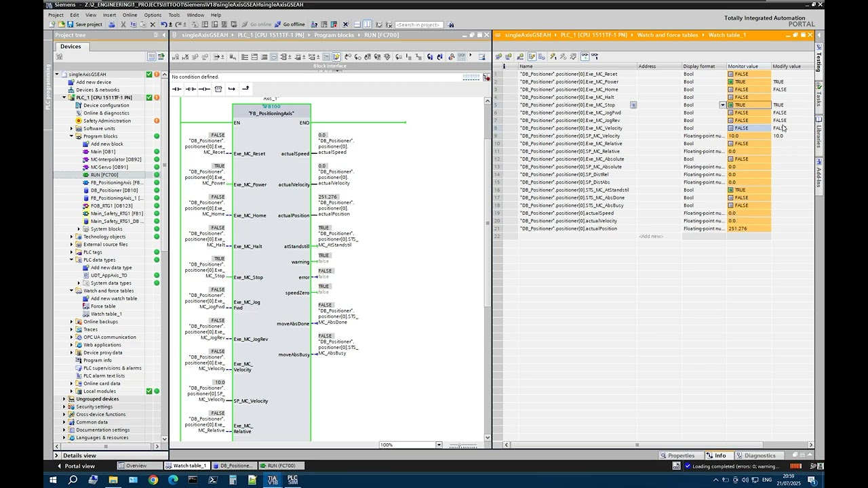Click the modify values now lightning icon

click(553, 56)
